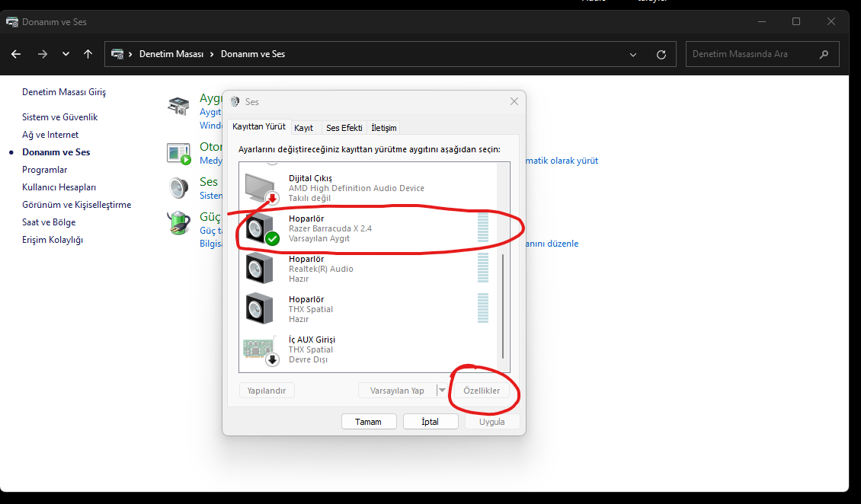Screen dimensions: 861x504
Task: Select Donanım ve Ses breadcrumb segment
Action: (253, 54)
